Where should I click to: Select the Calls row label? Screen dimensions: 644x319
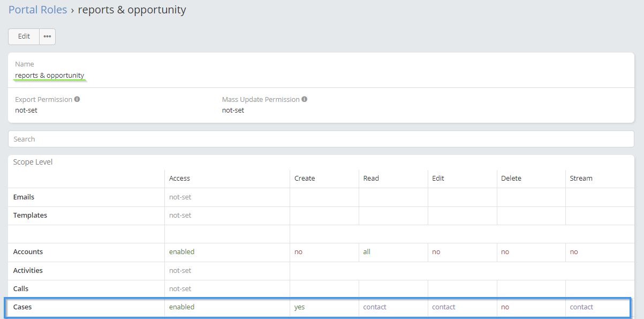click(x=21, y=289)
